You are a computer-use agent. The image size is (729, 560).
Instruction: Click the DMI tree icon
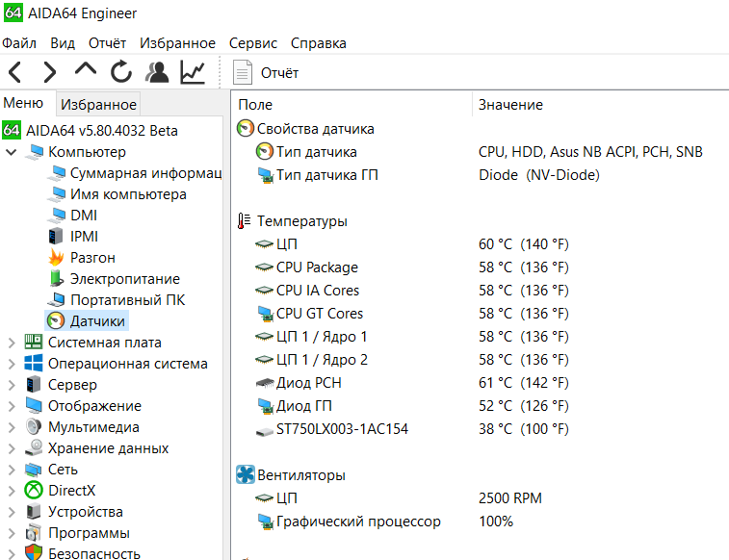(56, 216)
